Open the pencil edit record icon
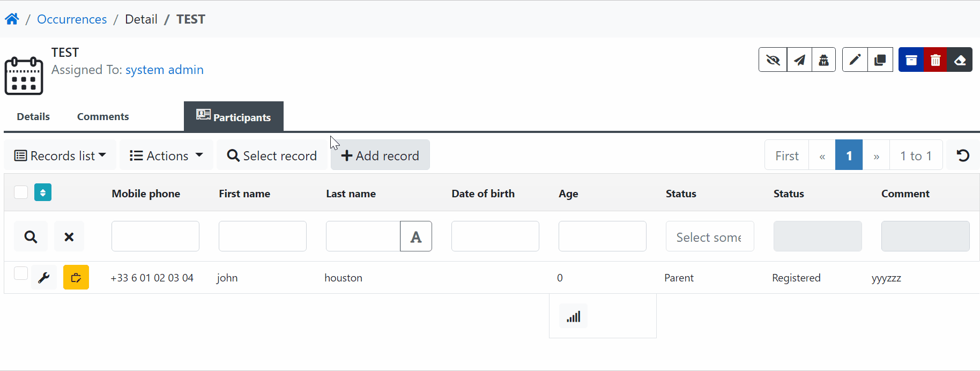Screen dimensions: 980x371 855,60
